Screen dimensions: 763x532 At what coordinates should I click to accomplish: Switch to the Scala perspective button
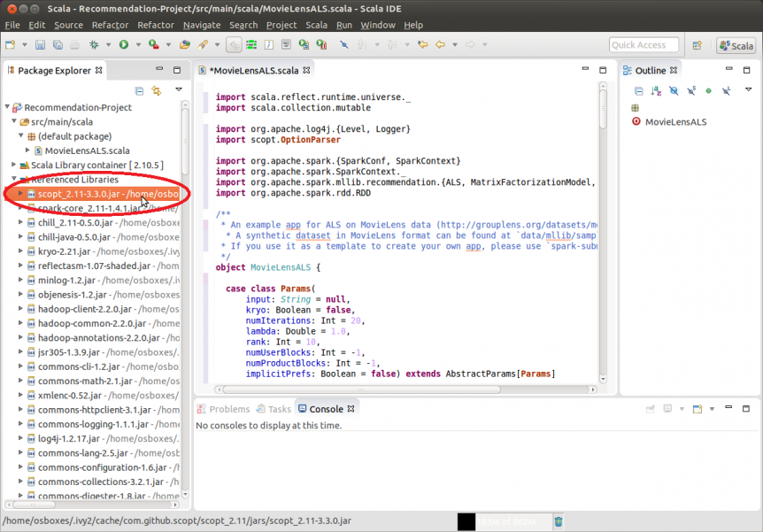click(x=736, y=46)
